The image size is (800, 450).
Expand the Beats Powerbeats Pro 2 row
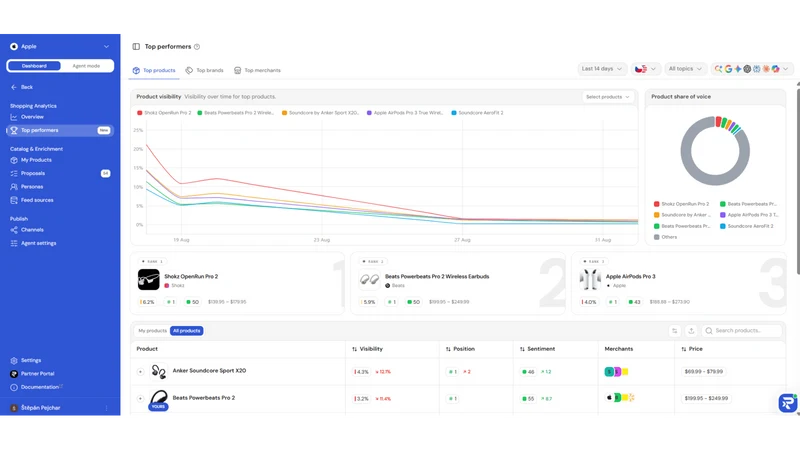pos(140,398)
